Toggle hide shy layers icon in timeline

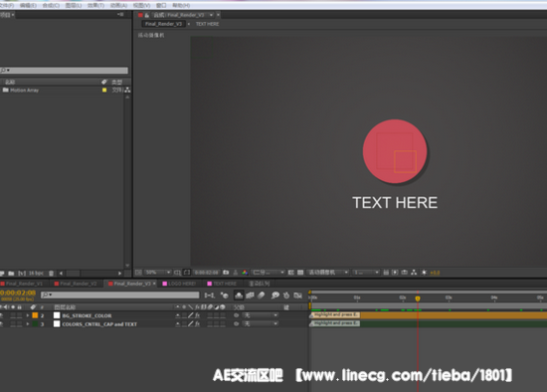239,295
